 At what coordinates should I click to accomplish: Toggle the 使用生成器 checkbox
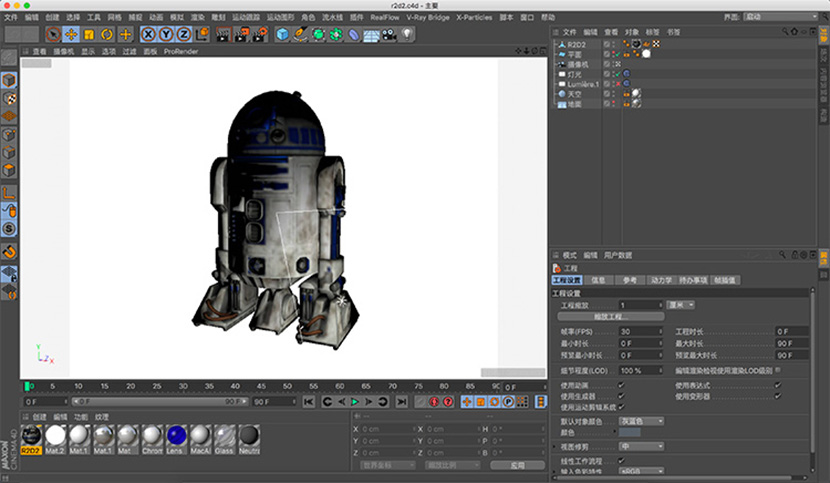(621, 396)
